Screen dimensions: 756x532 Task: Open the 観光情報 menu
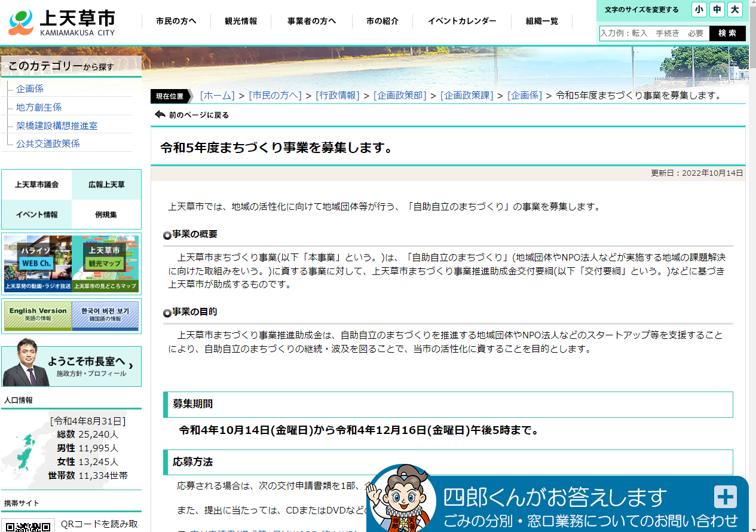click(x=241, y=22)
